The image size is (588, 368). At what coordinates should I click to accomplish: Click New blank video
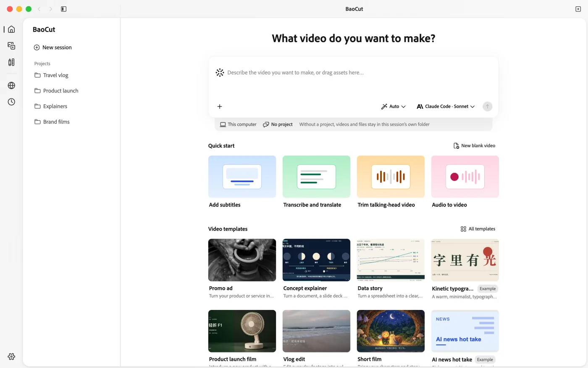click(474, 146)
